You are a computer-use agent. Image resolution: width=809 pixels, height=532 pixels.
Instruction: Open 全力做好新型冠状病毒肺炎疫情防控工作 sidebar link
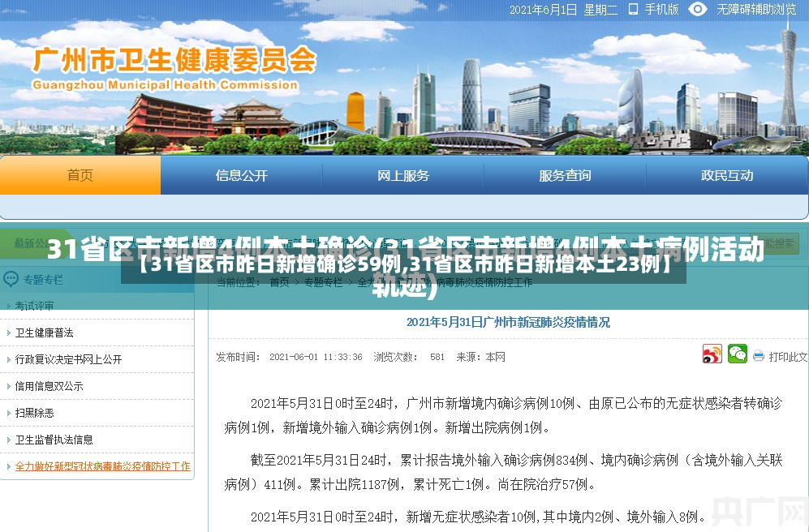(x=103, y=466)
